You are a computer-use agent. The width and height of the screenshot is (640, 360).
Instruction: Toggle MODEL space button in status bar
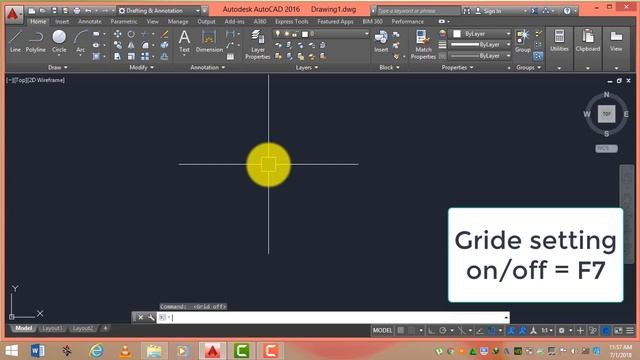click(382, 330)
